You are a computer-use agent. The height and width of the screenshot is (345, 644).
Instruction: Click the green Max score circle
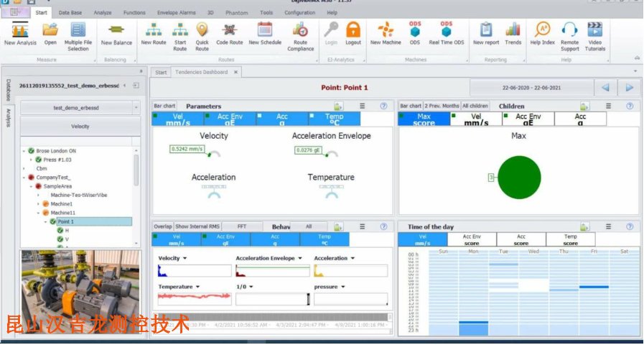pyautogui.click(x=518, y=178)
